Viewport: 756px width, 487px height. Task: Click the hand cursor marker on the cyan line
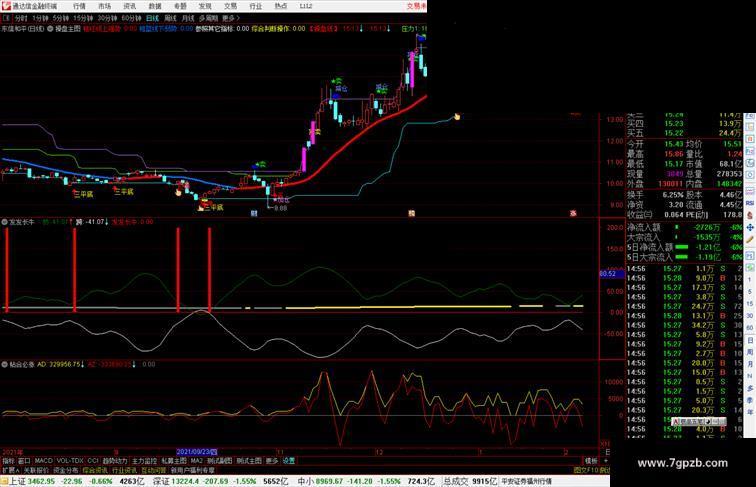click(457, 116)
